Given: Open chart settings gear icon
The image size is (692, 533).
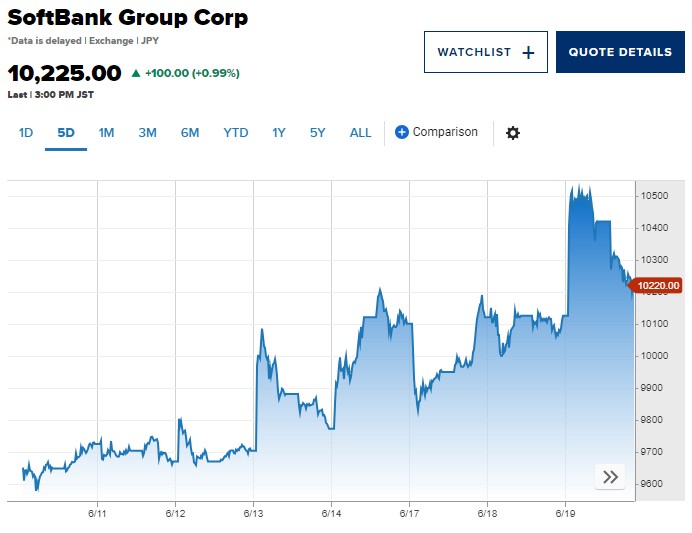Looking at the screenshot, I should [512, 133].
